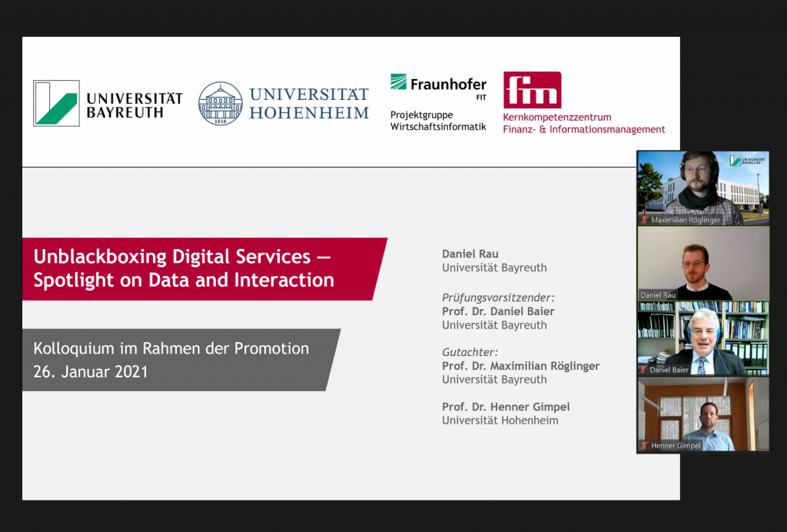Click bold 'Daniel Rau' author name on slide
The height and width of the screenshot is (532, 787).
coord(470,254)
